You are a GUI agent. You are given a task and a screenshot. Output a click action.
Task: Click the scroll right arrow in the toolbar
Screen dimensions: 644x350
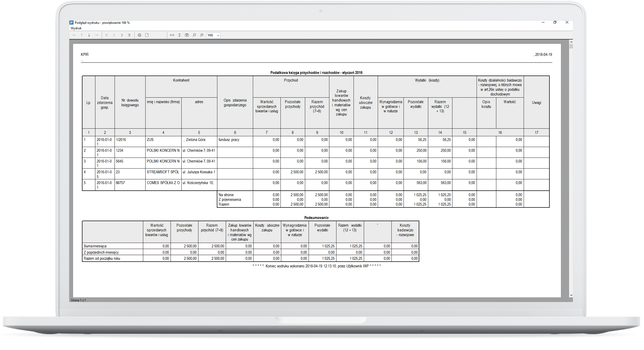click(x=96, y=35)
